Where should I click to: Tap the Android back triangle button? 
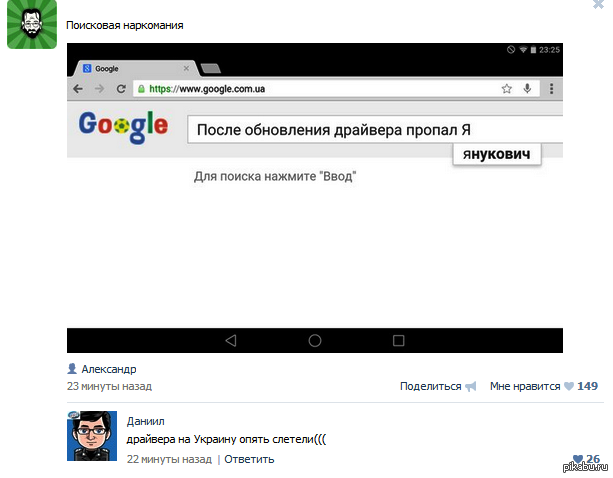231,340
